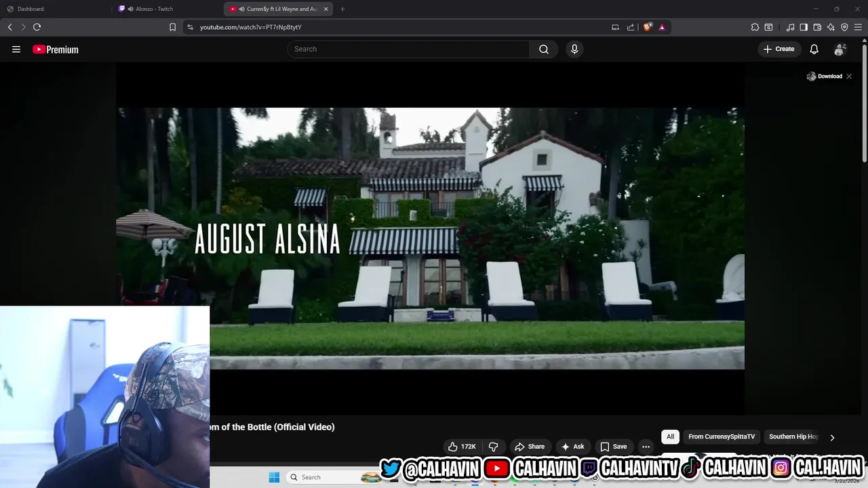This screenshot has width=868, height=488.
Task: Go to YouTube Premium home logo
Action: (x=56, y=49)
